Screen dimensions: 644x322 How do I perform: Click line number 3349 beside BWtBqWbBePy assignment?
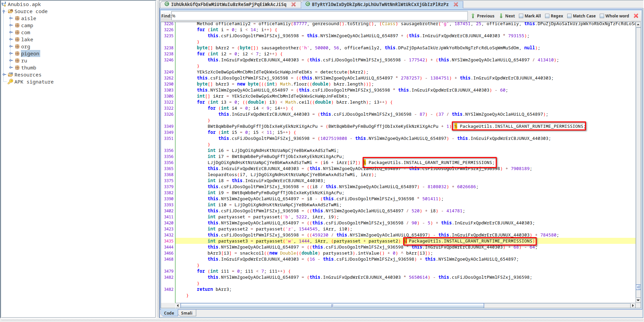(x=169, y=126)
